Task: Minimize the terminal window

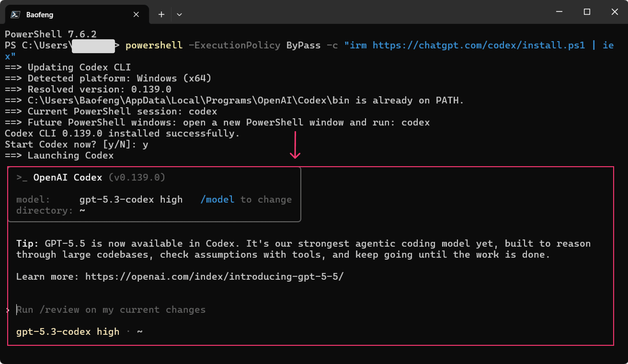Action: (559, 12)
